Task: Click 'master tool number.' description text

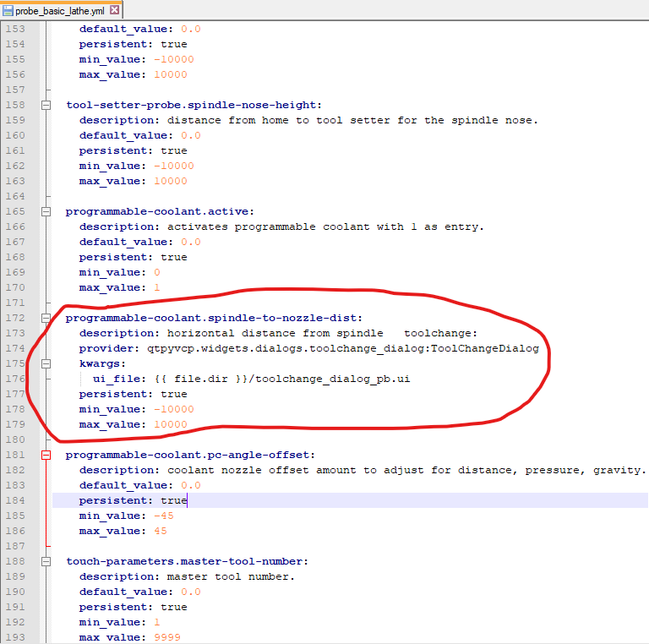Action: [x=231, y=576]
